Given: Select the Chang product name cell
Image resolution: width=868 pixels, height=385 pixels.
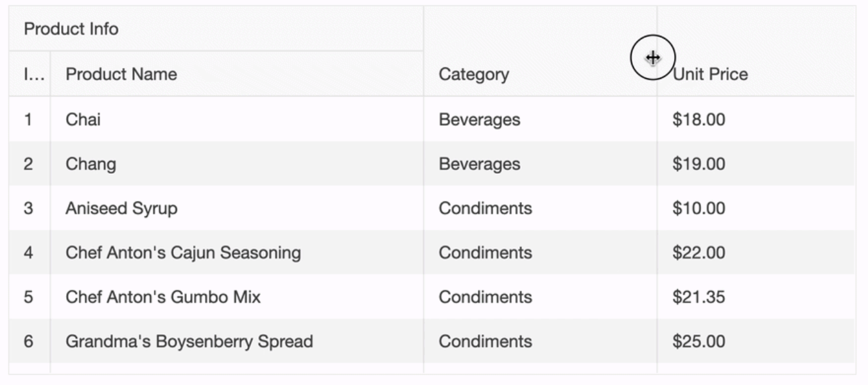Looking at the screenshot, I should pos(91,164).
